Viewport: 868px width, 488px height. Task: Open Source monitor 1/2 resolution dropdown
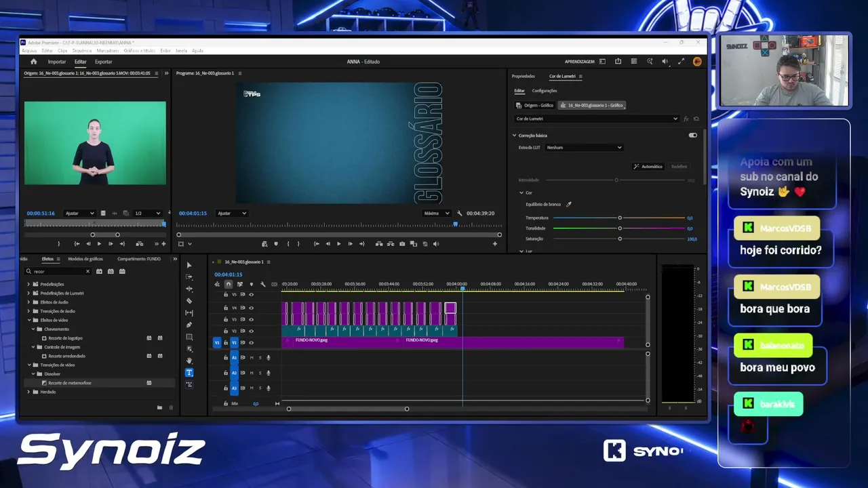(x=147, y=213)
